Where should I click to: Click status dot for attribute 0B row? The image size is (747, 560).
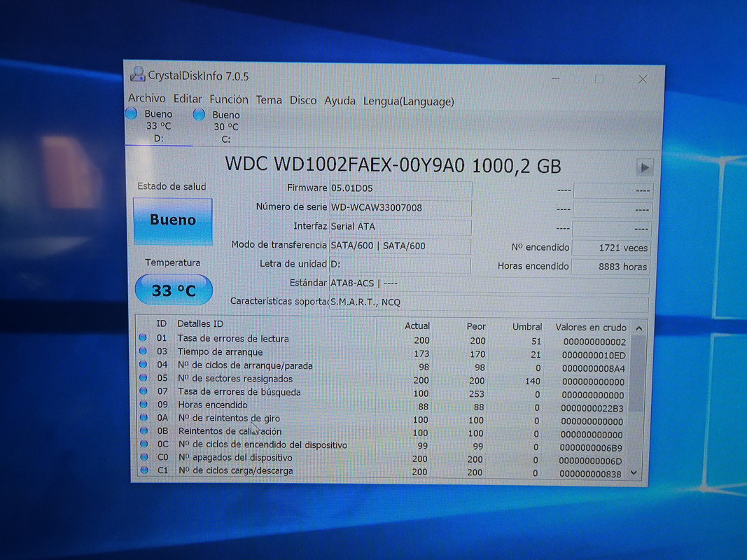tap(144, 430)
